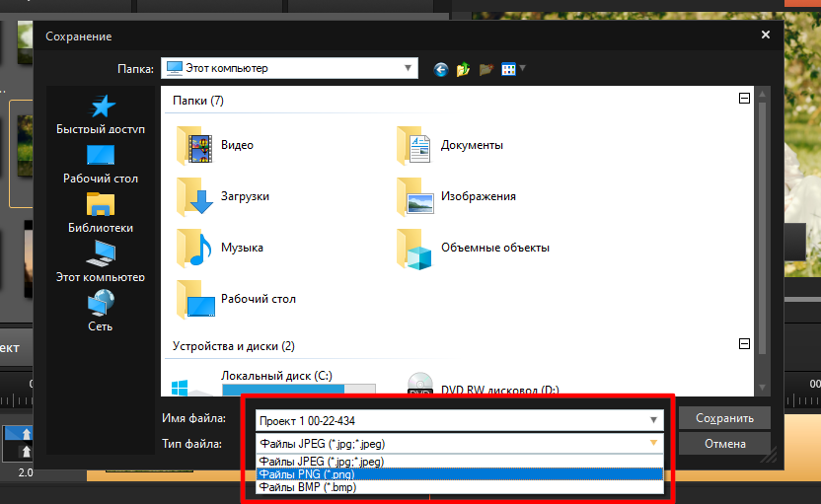The image size is (821, 504).
Task: Open the Тип файла dropdown arrow
Action: tap(653, 444)
